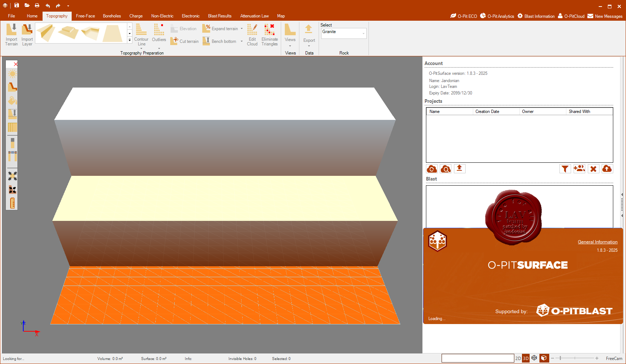Viewport: 626px width, 364px height.
Task: Click the delete project X icon
Action: point(593,169)
